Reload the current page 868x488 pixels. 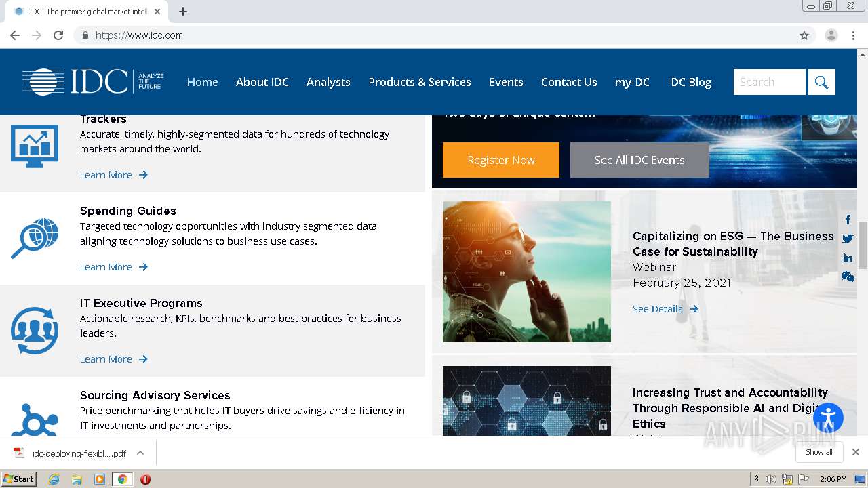pos(58,35)
